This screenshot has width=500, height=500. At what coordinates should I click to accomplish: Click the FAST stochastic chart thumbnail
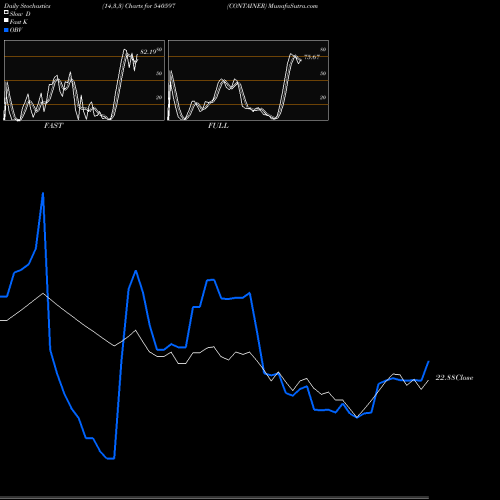84,80
